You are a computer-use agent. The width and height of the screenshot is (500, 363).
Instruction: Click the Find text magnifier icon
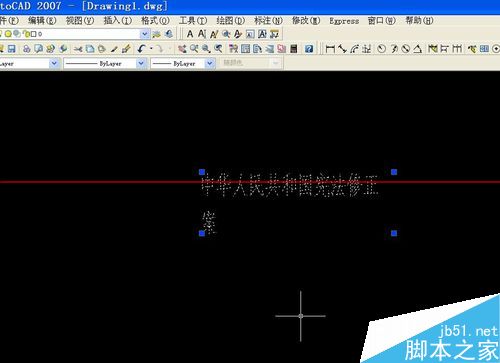tap(226, 34)
